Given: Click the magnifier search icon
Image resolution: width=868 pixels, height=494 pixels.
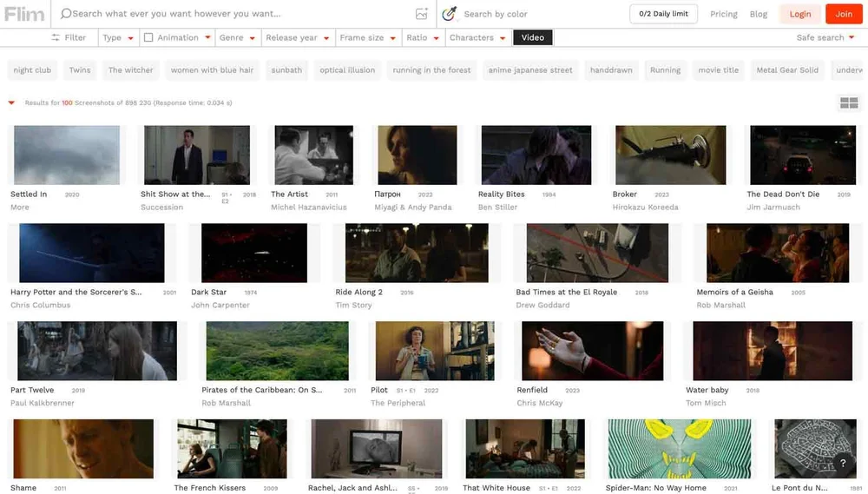Looking at the screenshot, I should pos(66,13).
